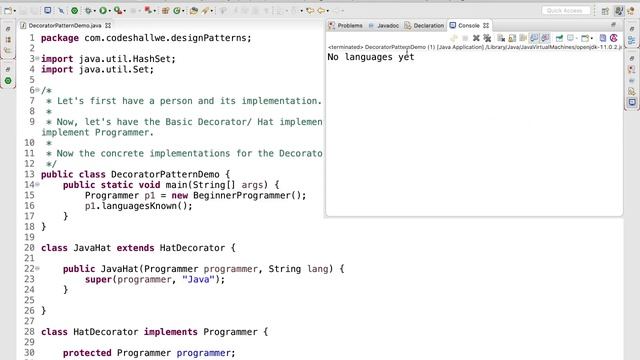
Task: Click the Open Console icon
Action: click(585, 38)
